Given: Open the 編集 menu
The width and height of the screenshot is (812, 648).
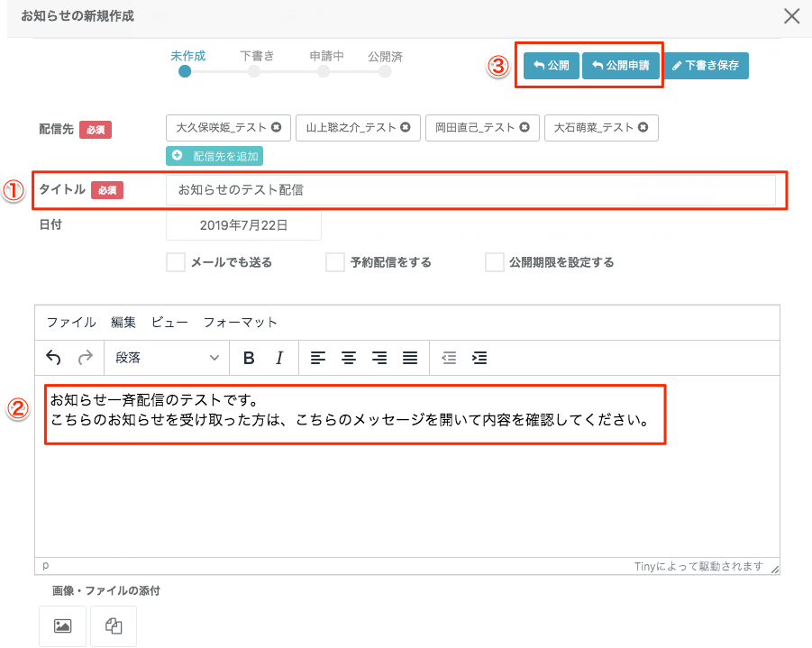Looking at the screenshot, I should (x=123, y=322).
